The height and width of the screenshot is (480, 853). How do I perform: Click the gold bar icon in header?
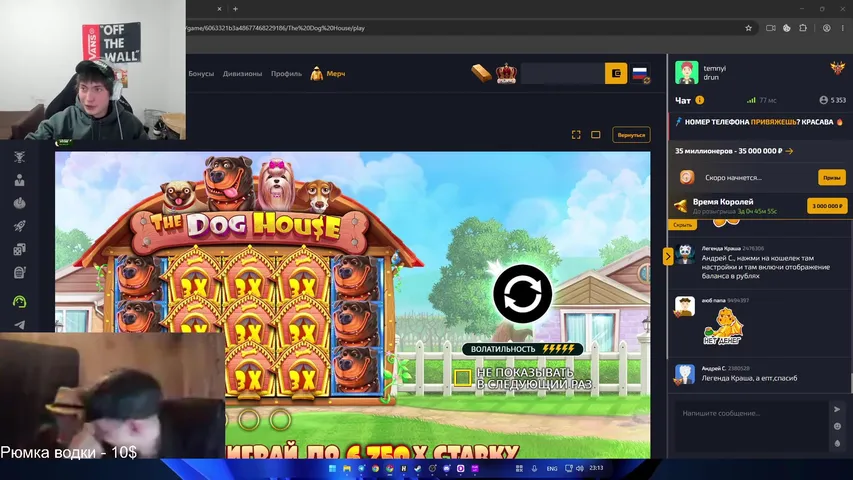pyautogui.click(x=481, y=73)
